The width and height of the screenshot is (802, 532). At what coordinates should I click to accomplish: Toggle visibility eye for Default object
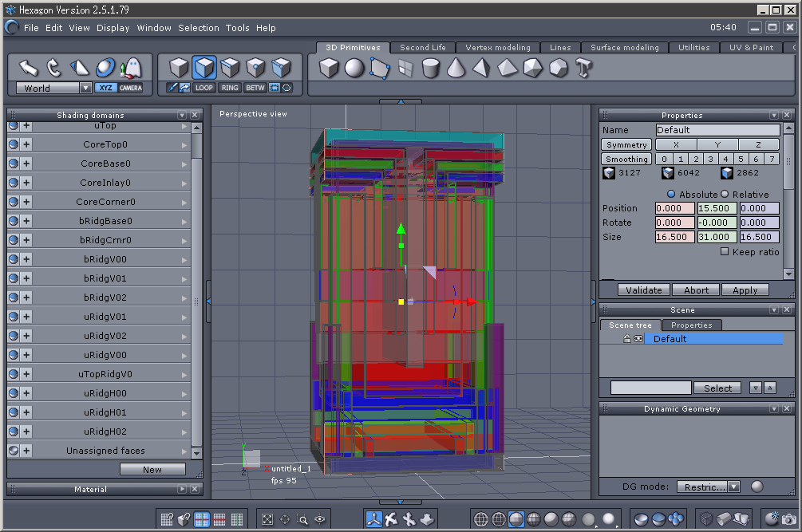pos(638,339)
